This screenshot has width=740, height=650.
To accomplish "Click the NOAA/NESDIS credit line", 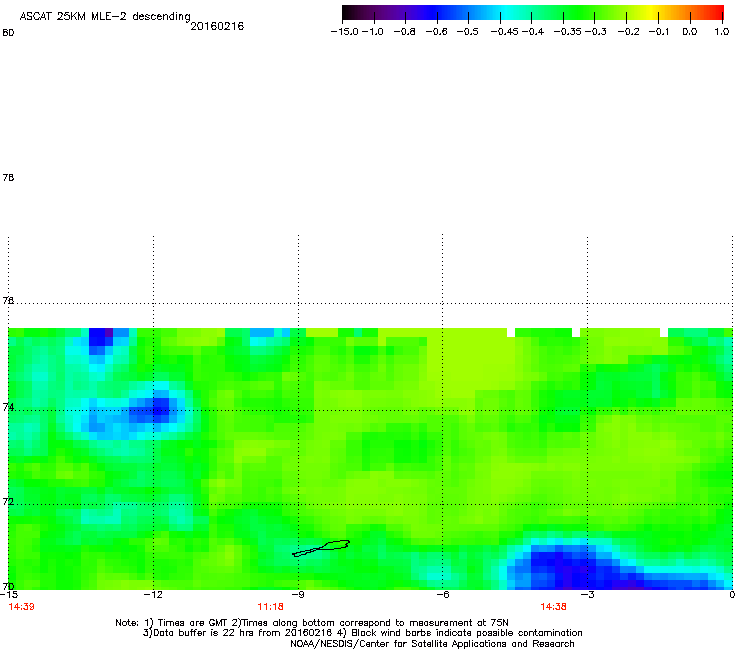I will [x=432, y=644].
